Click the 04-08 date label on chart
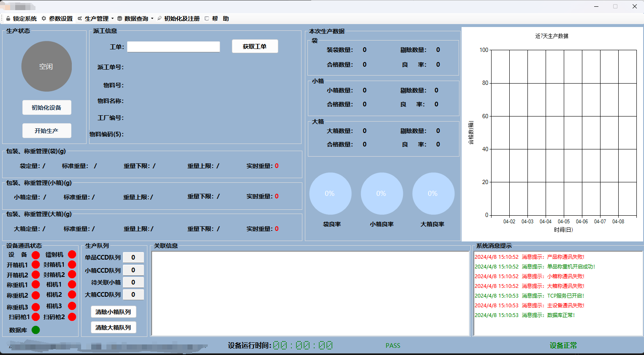644x355 pixels. click(618, 222)
